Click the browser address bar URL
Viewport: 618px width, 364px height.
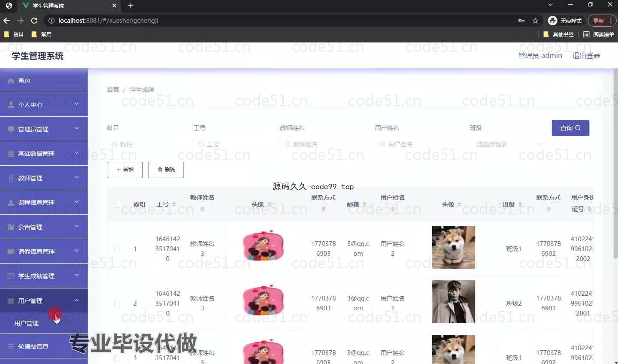point(108,21)
